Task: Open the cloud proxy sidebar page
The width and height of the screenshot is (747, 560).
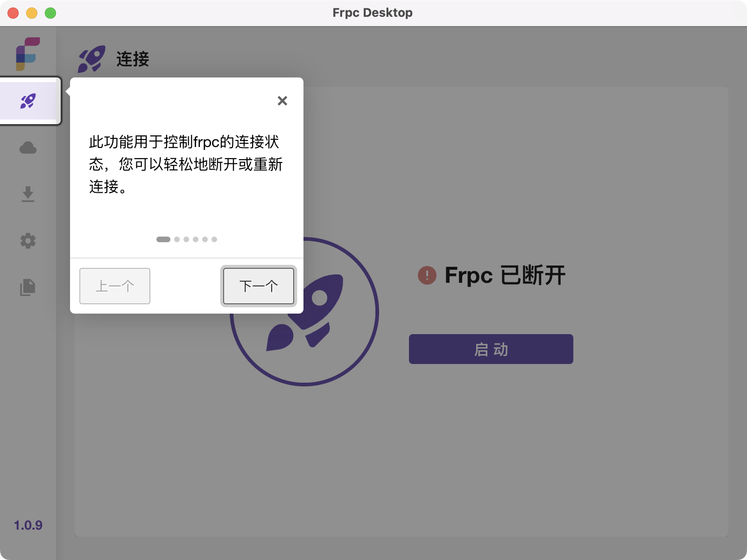Action: tap(28, 148)
